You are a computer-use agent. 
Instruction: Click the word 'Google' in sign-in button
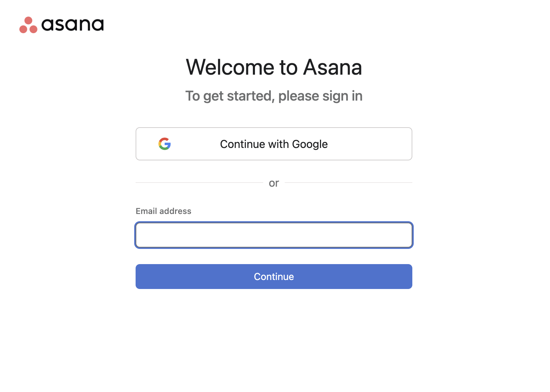click(x=310, y=144)
